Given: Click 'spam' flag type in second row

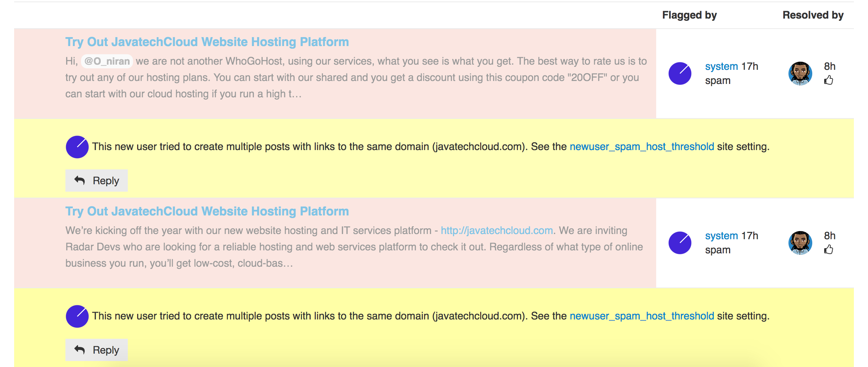Looking at the screenshot, I should (718, 250).
